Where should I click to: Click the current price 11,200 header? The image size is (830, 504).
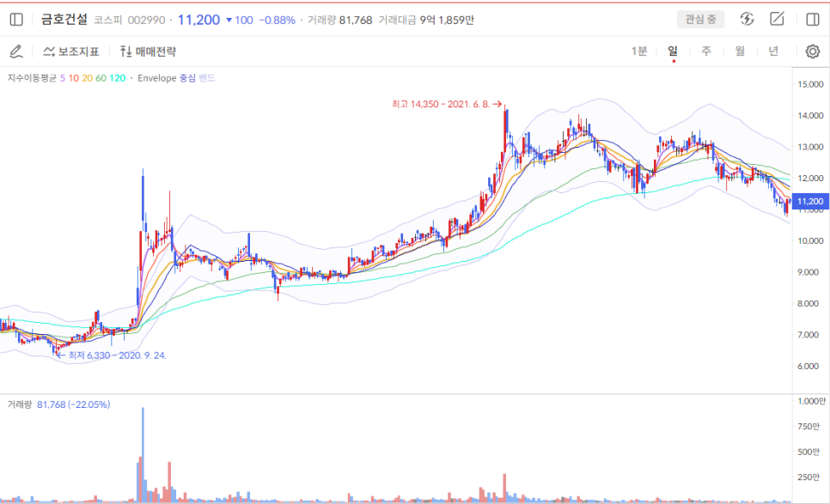pyautogui.click(x=198, y=20)
